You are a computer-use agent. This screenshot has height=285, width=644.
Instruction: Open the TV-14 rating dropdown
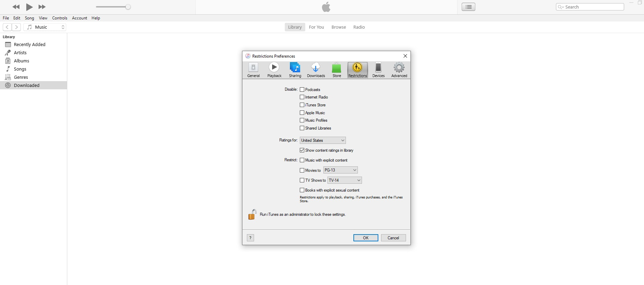point(345,180)
